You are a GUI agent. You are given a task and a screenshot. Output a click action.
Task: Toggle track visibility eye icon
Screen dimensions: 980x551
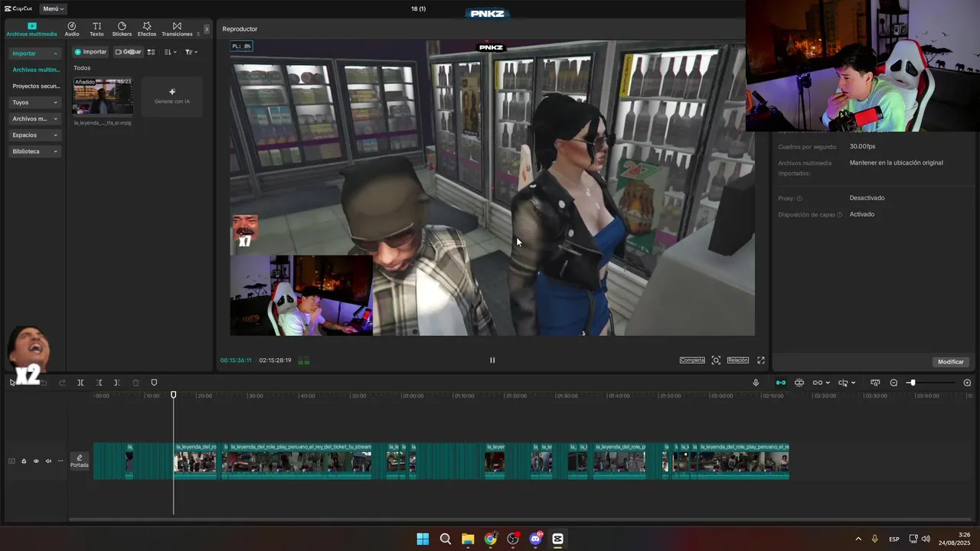36,461
